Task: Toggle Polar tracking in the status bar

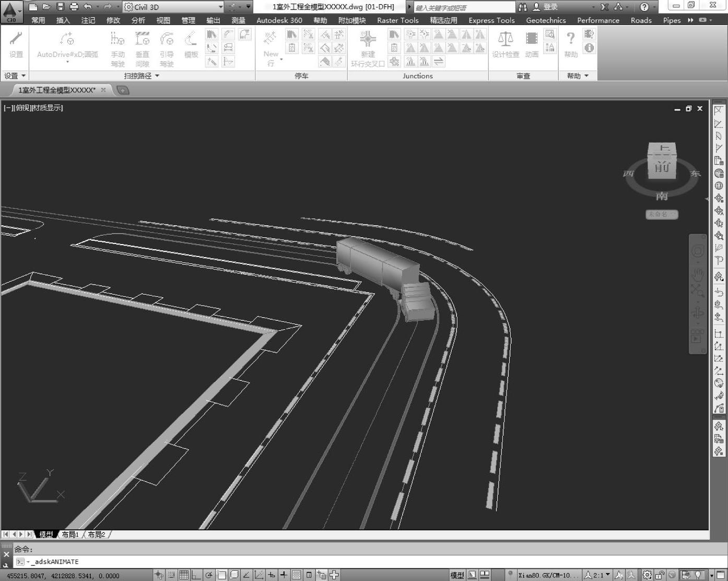Action: coord(209,575)
